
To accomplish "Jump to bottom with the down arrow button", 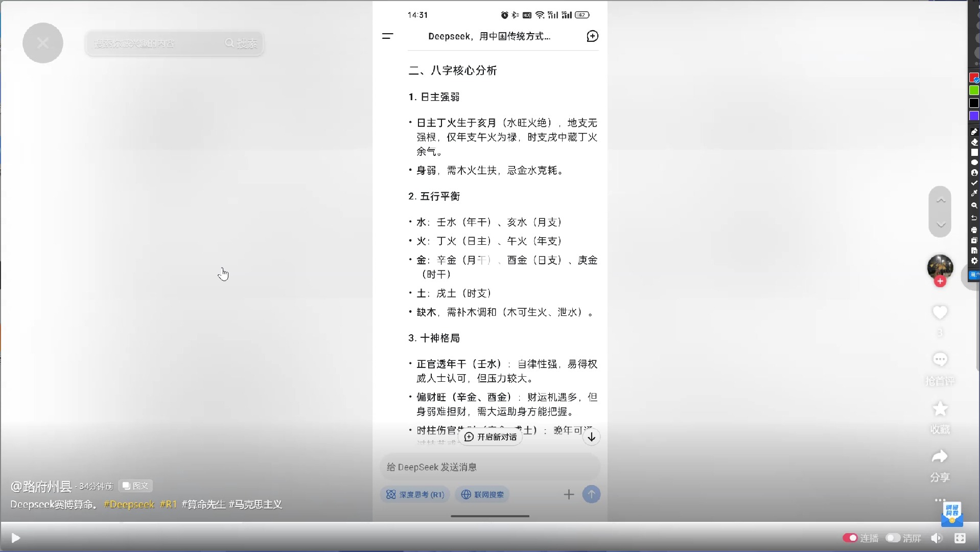I will [x=591, y=437].
